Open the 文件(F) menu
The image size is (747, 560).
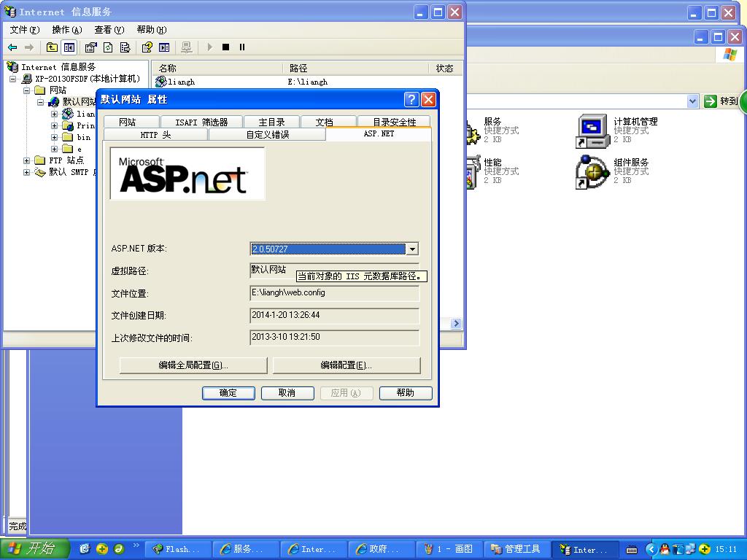pyautogui.click(x=25, y=29)
